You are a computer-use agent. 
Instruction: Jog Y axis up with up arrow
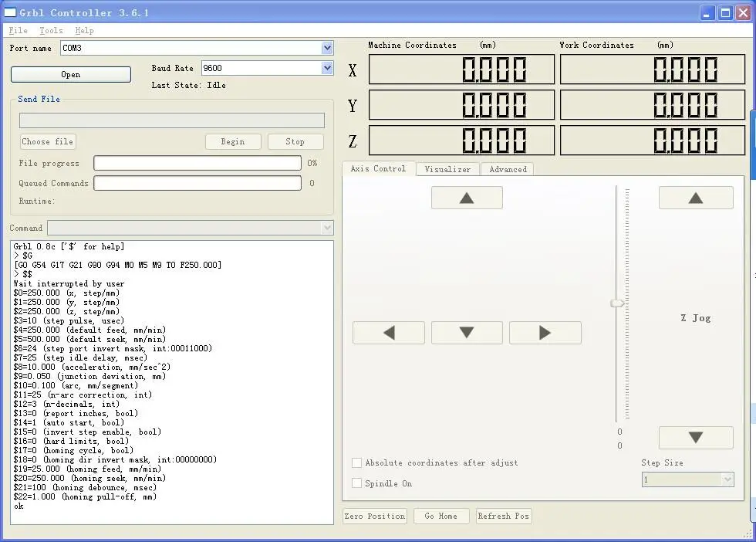[x=467, y=198]
